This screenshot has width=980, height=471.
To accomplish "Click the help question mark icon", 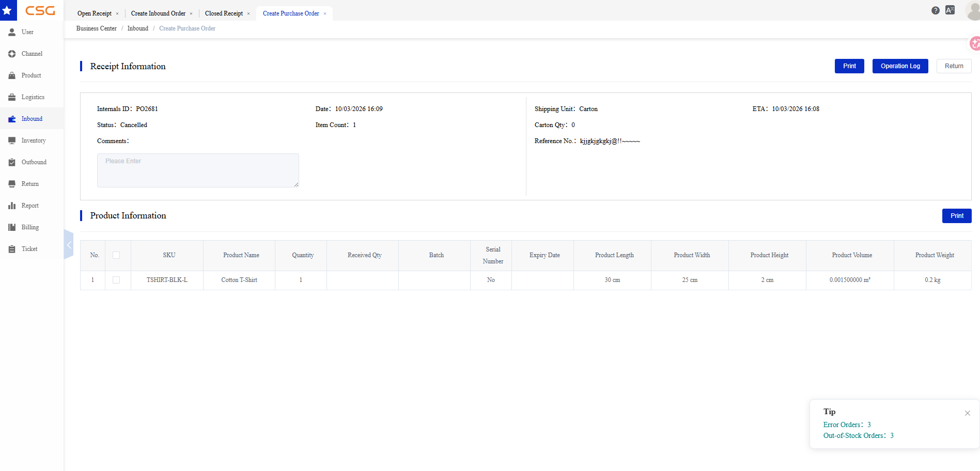I will coord(936,10).
